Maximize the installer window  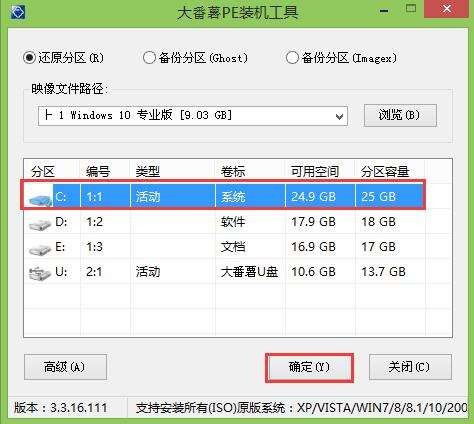[x=411, y=9]
